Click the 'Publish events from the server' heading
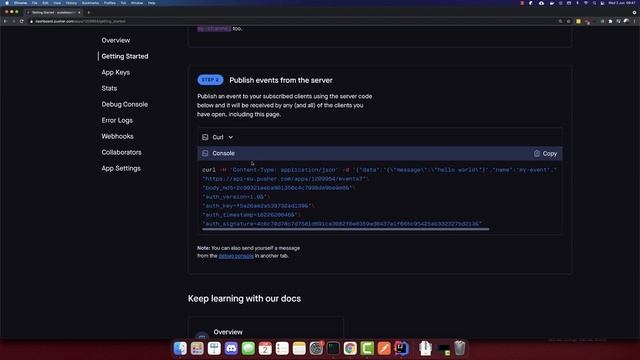The image size is (640, 360). click(x=281, y=80)
